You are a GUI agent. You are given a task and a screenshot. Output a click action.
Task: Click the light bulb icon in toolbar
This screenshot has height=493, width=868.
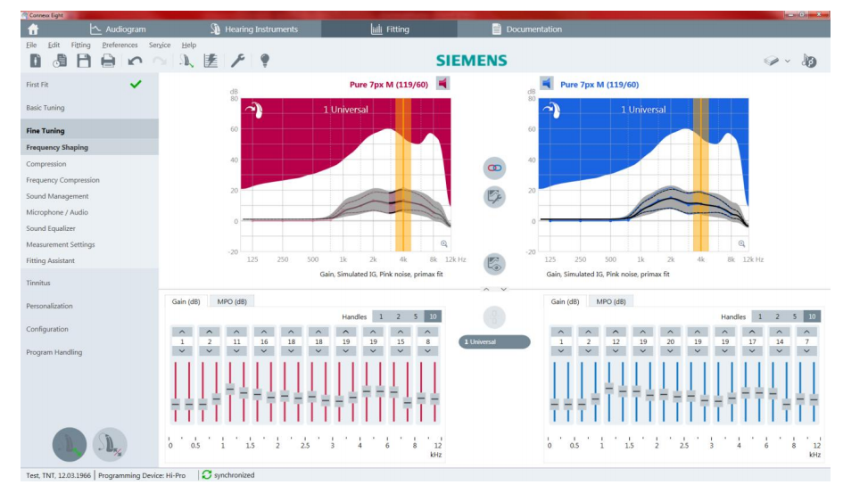[x=265, y=61]
